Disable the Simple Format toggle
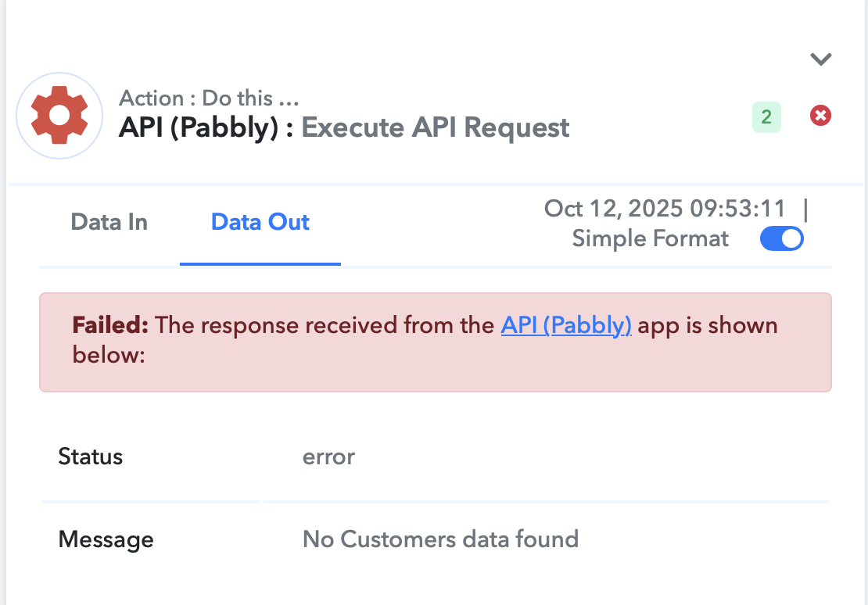This screenshot has width=868, height=605. click(782, 239)
